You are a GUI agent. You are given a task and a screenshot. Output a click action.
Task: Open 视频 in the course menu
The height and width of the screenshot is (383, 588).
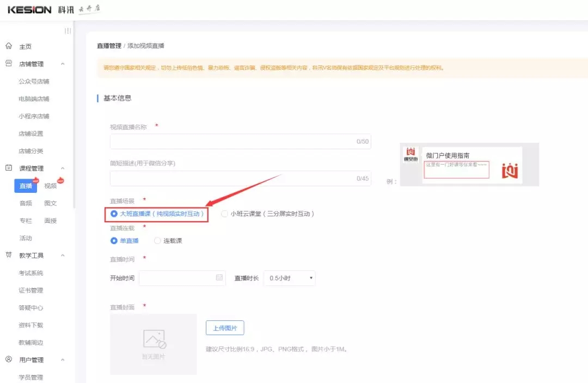point(51,186)
